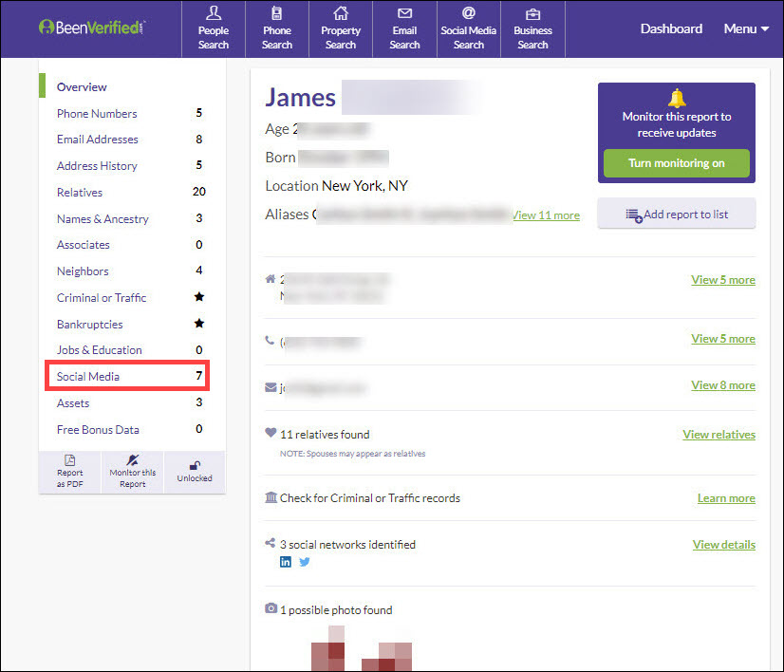
Task: Click '11 relatives found' text
Action: coord(325,435)
